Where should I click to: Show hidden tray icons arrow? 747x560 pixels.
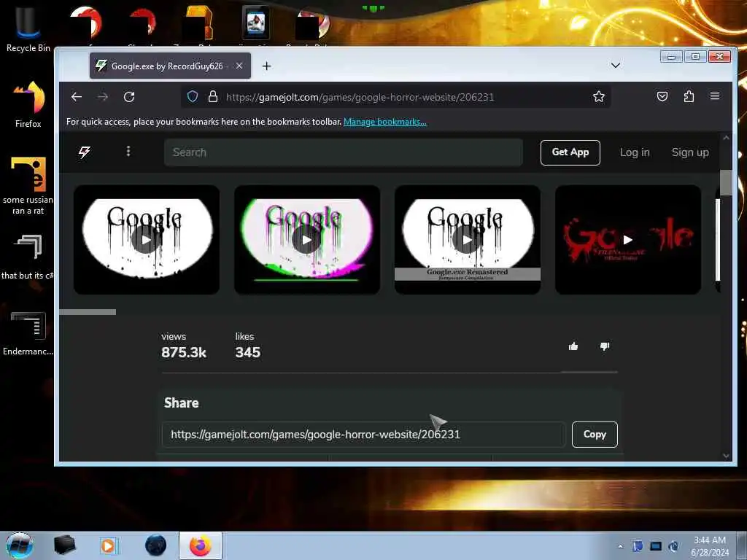[x=620, y=546]
